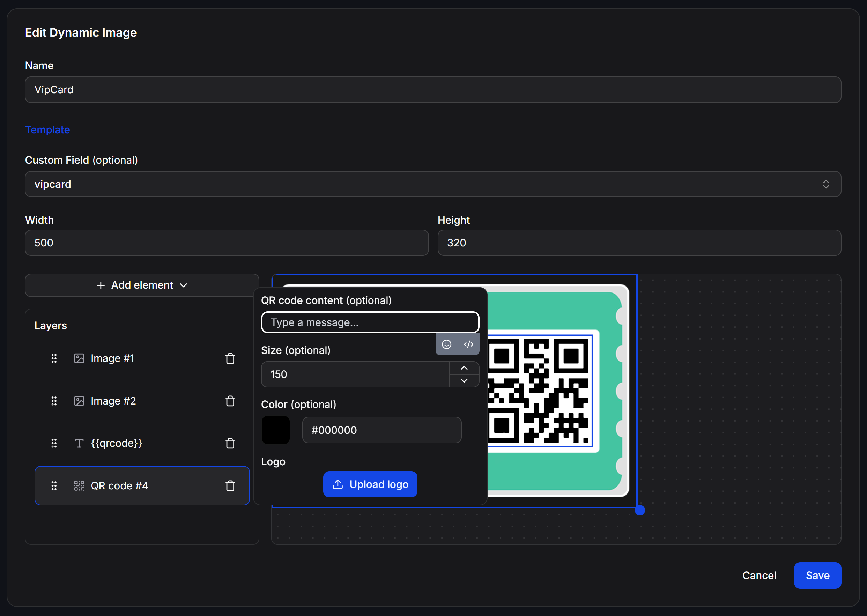Image resolution: width=867 pixels, height=616 pixels.
Task: Delete the Image #2 layer
Action: click(x=230, y=401)
